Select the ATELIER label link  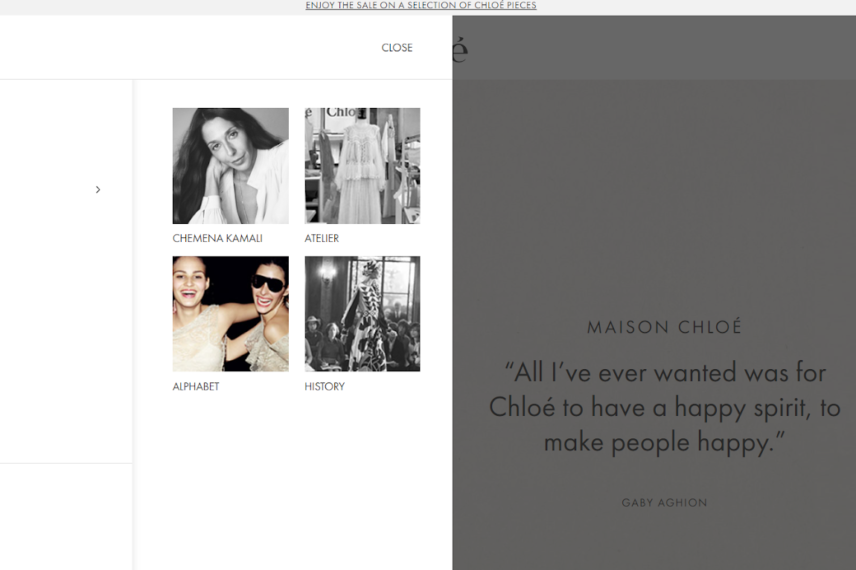(x=322, y=238)
